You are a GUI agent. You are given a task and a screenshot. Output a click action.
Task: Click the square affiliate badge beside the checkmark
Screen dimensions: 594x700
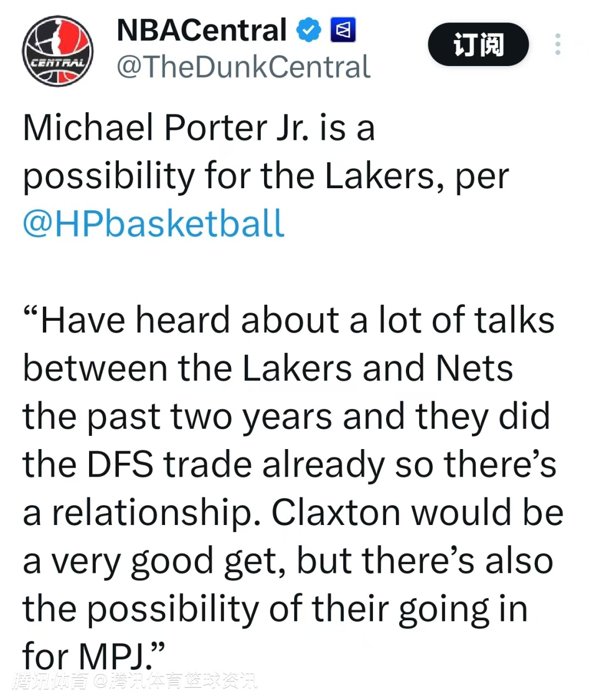(x=343, y=30)
